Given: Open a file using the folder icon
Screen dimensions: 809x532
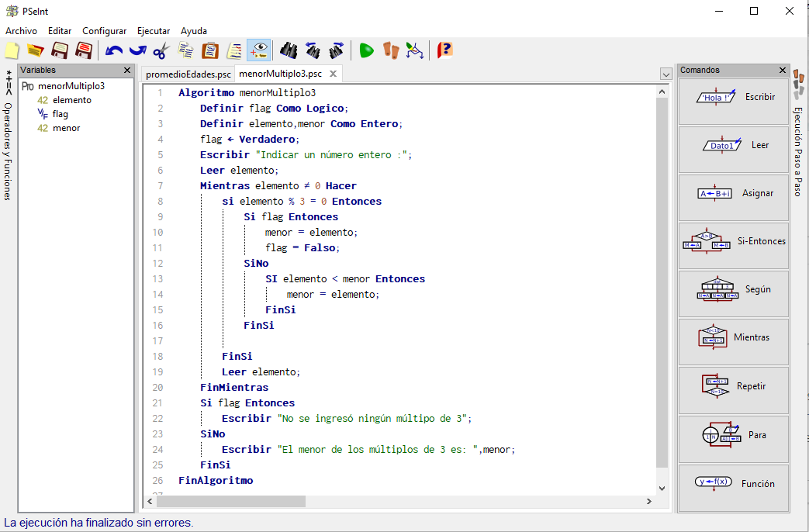Looking at the screenshot, I should pyautogui.click(x=36, y=50).
